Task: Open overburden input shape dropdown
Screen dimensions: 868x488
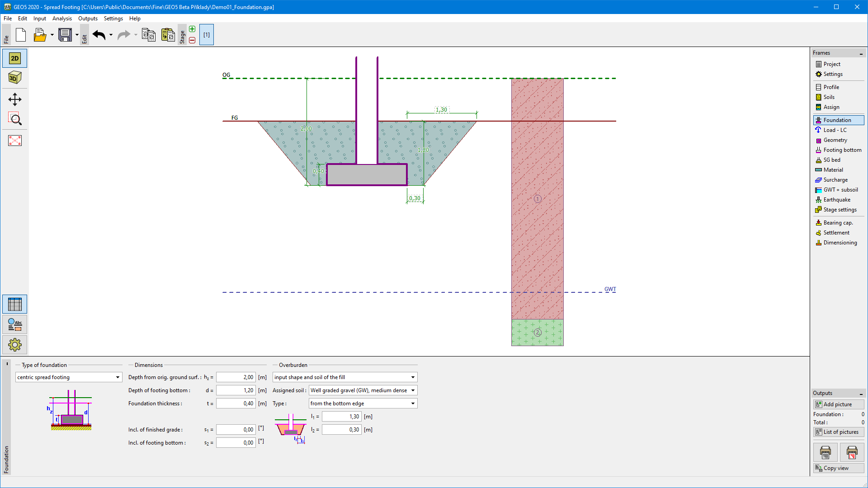Action: click(x=345, y=377)
